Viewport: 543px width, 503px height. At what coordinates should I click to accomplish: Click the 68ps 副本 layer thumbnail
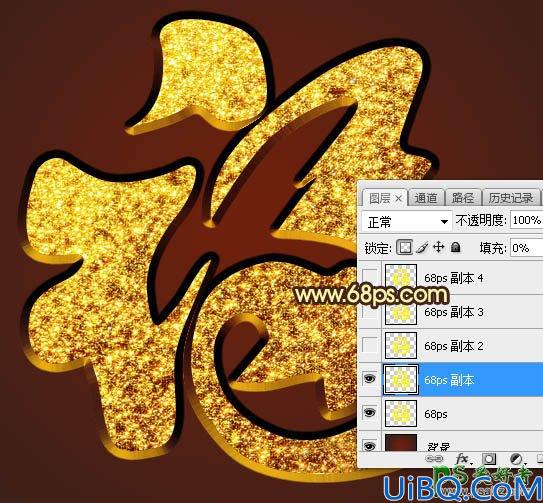pos(401,379)
